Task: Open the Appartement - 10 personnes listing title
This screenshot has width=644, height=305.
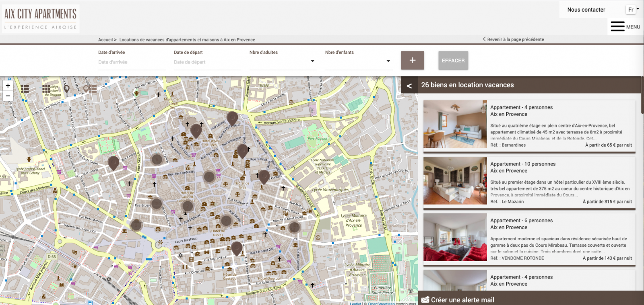Action: pos(523,164)
